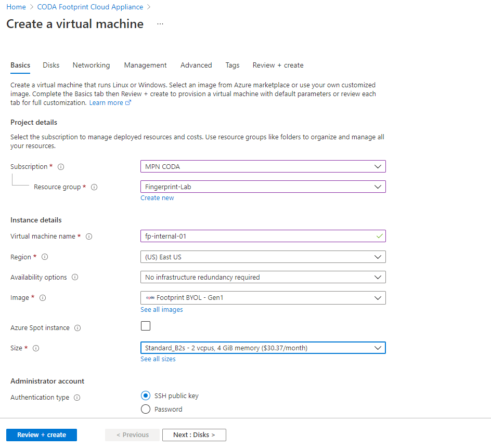The width and height of the screenshot is (491, 448).
Task: Click the Azure Spot instance info icon
Action: [x=77, y=328]
